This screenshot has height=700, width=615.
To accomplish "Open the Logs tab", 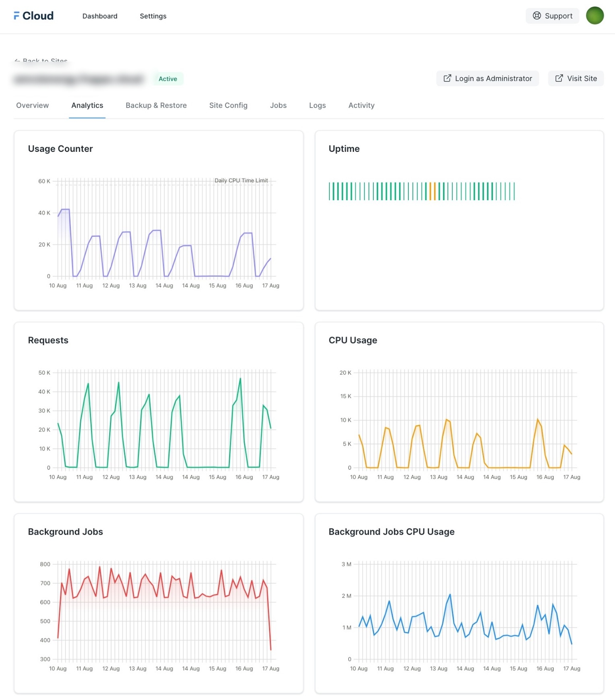I will [x=317, y=106].
